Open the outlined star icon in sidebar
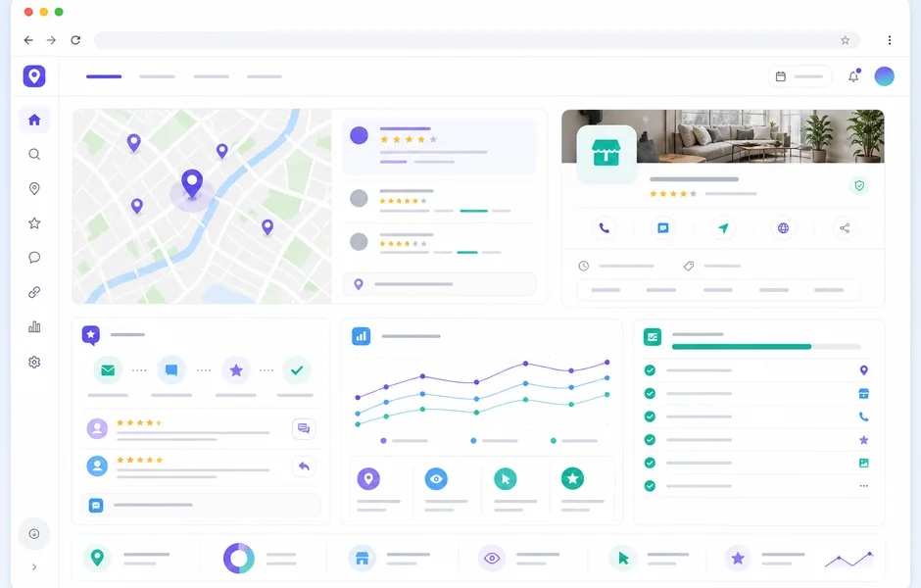The width and height of the screenshot is (921, 588). (x=34, y=223)
